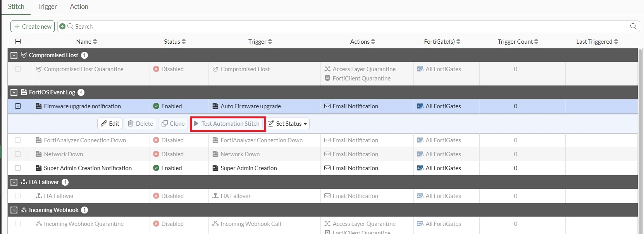Click envelope icon in Super Admin Creation row

pyautogui.click(x=327, y=168)
